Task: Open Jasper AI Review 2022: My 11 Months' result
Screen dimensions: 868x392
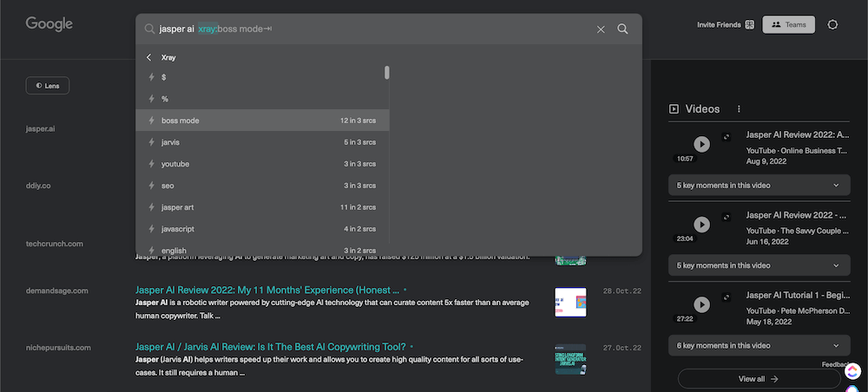Action: click(267, 290)
